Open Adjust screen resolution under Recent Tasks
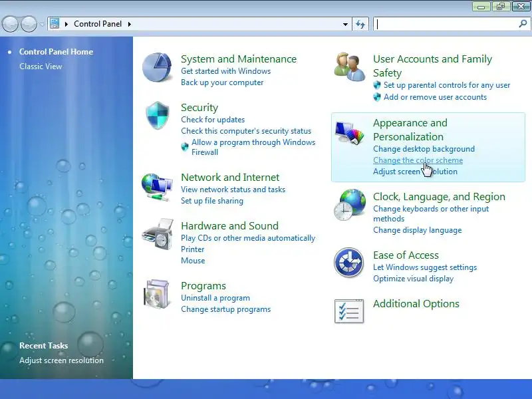Image resolution: width=532 pixels, height=399 pixels. click(61, 360)
